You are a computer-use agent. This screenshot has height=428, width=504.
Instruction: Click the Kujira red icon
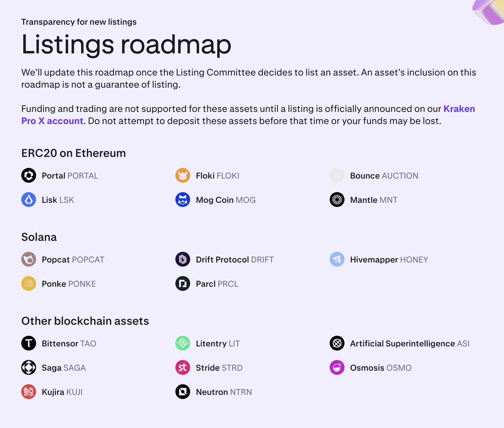29,392
